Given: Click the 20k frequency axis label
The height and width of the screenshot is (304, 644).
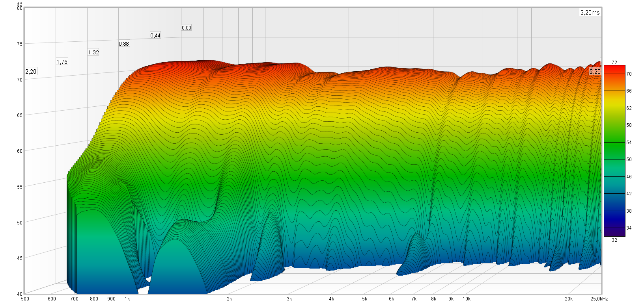Looking at the screenshot, I should (569, 299).
